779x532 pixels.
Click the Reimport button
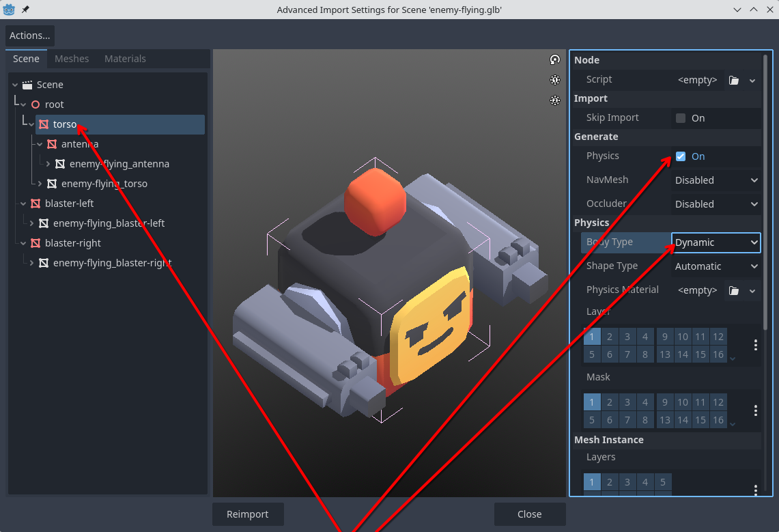tap(248, 514)
